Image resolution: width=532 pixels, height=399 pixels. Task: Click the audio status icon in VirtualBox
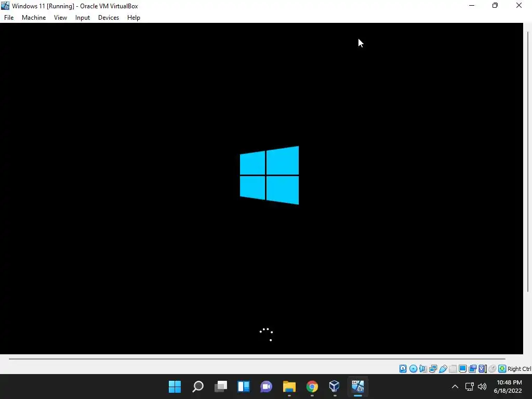423,368
